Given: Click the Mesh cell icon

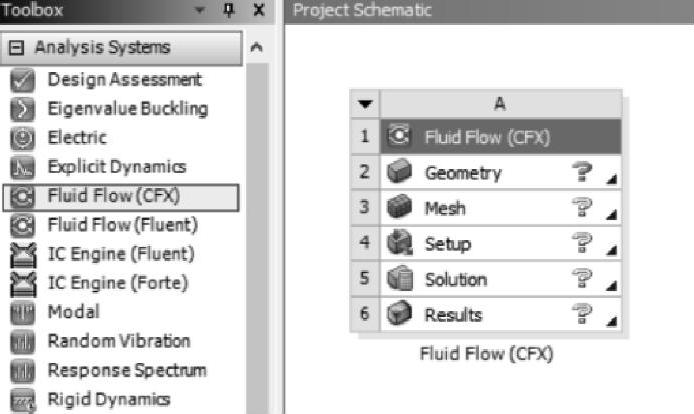Looking at the screenshot, I should tap(399, 209).
